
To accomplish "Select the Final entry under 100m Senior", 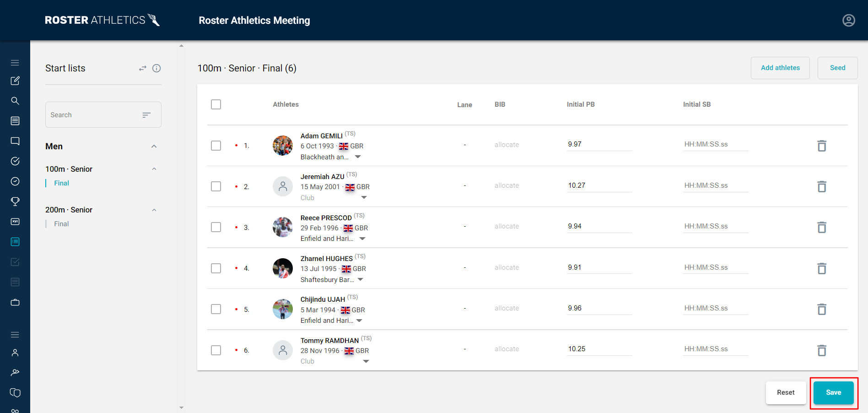I will pos(61,183).
